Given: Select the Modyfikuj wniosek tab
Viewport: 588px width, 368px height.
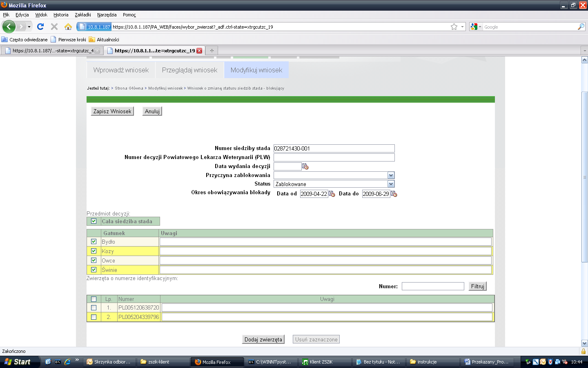Looking at the screenshot, I should (256, 70).
